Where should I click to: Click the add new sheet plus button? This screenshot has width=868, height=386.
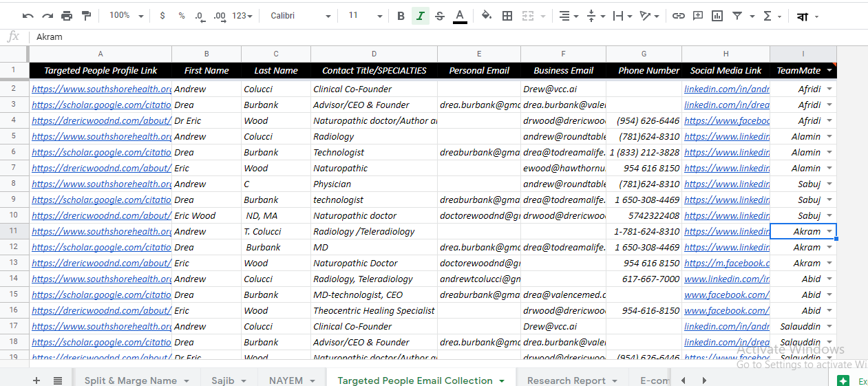[36, 380]
